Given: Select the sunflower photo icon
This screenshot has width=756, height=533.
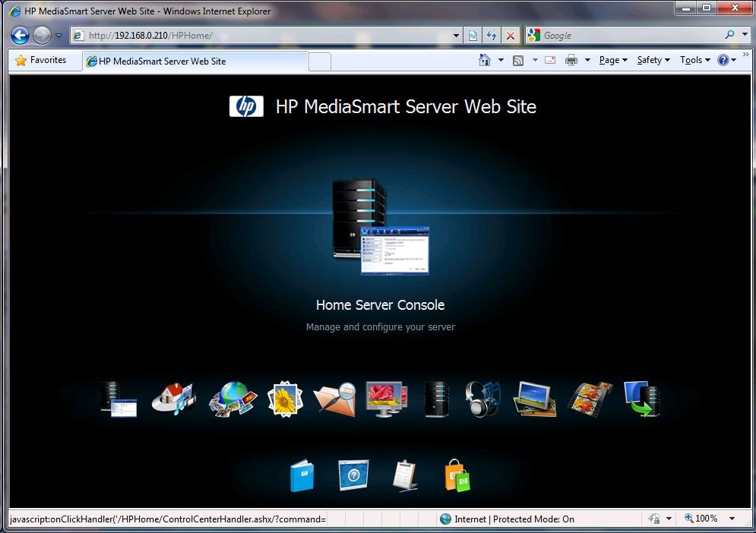Looking at the screenshot, I should coord(285,399).
